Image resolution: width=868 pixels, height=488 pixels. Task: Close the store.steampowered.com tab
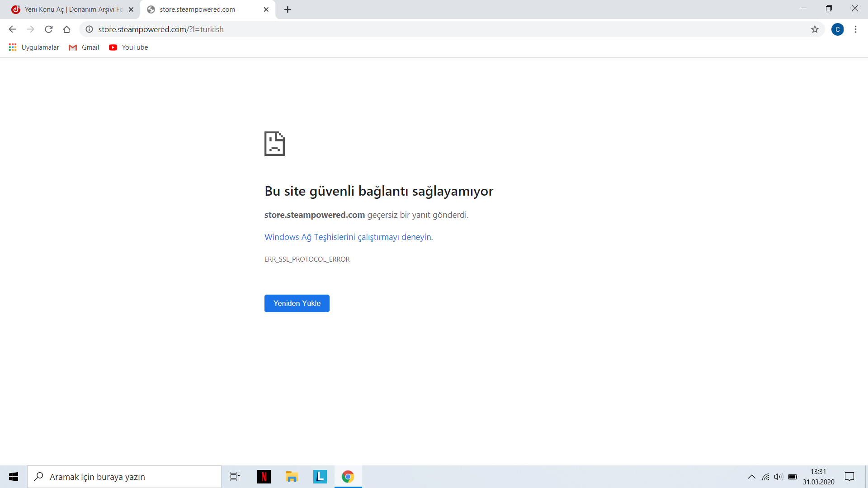point(266,9)
